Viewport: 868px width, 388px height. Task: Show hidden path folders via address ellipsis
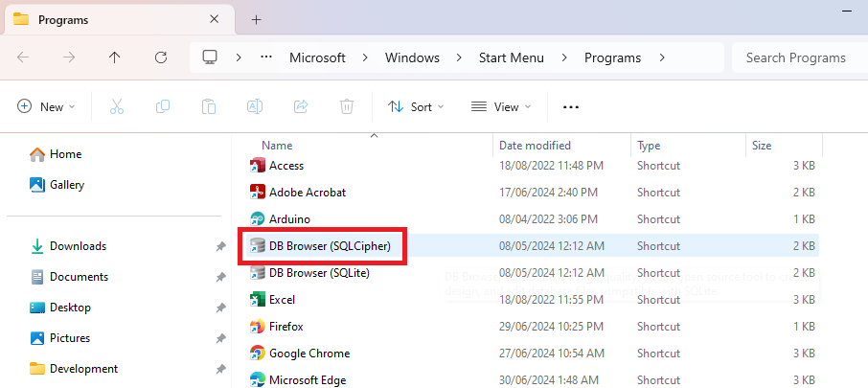(x=266, y=57)
